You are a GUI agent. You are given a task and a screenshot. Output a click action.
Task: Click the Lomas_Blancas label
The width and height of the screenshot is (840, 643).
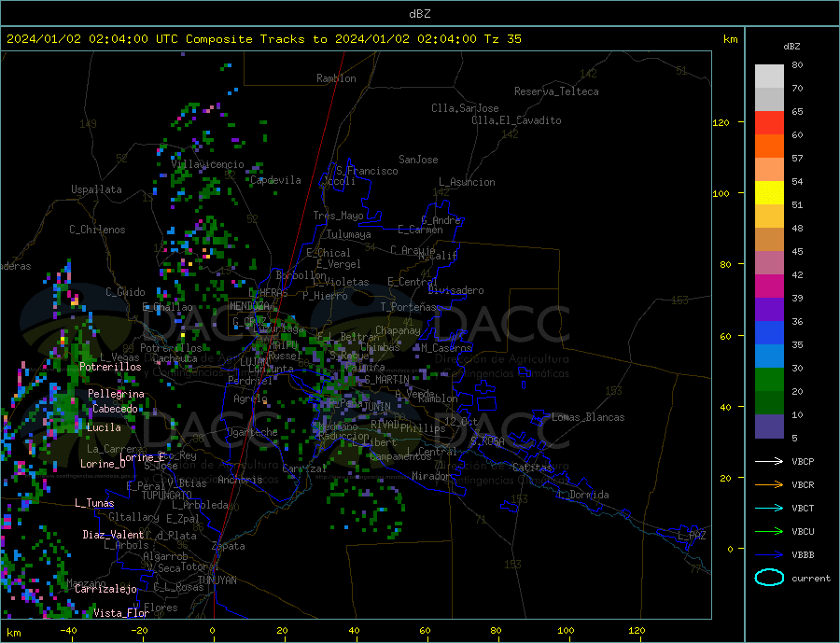(x=588, y=417)
